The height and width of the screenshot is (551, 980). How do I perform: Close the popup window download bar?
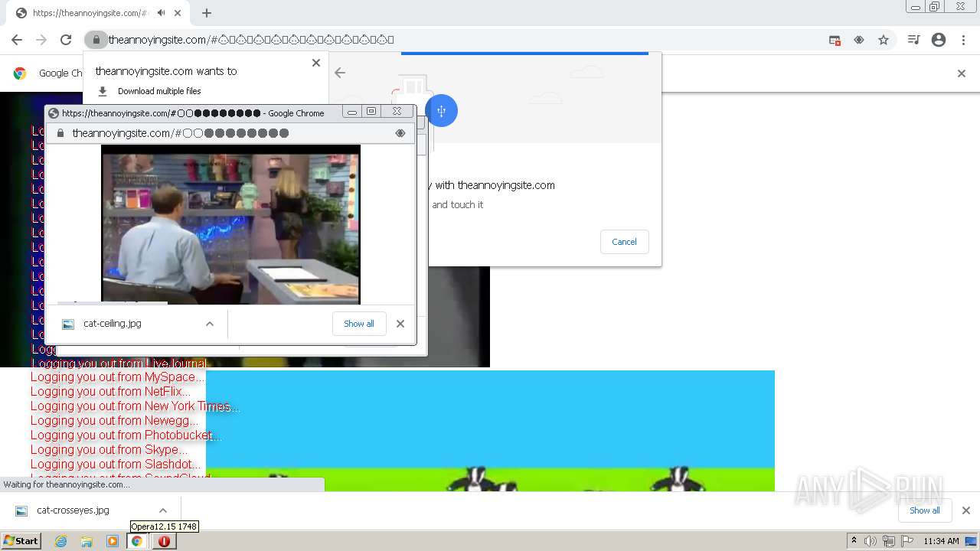(x=400, y=324)
